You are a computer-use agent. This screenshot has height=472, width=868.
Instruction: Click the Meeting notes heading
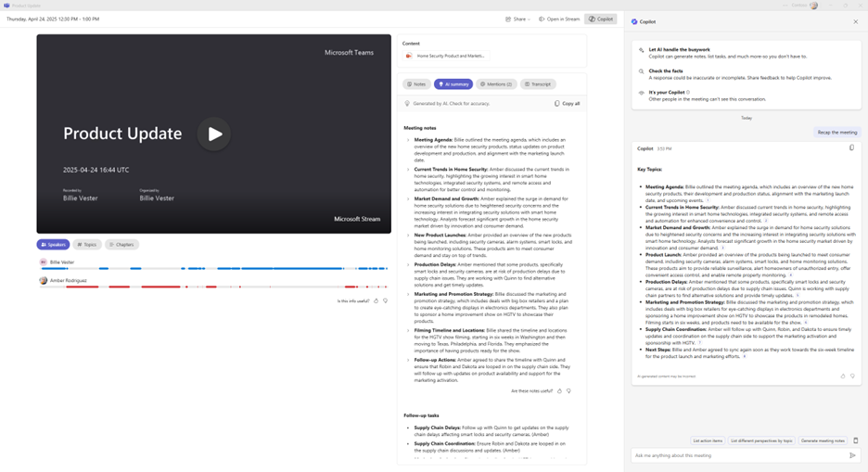pyautogui.click(x=419, y=128)
